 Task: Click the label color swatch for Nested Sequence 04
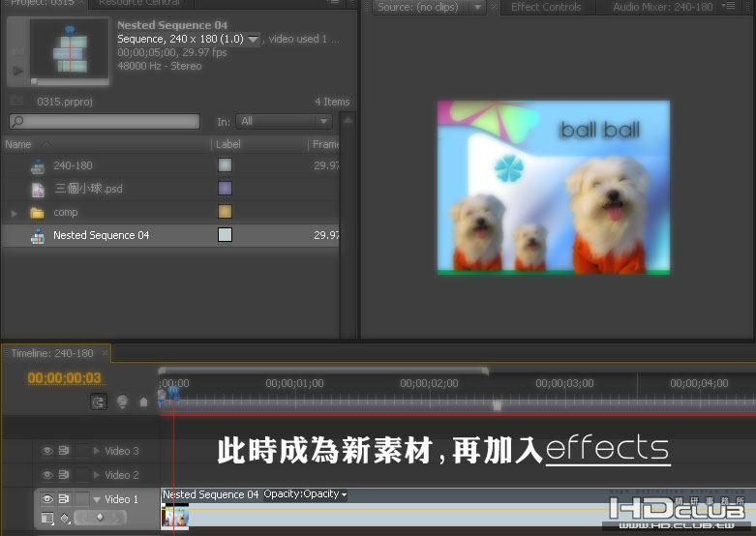tap(225, 235)
